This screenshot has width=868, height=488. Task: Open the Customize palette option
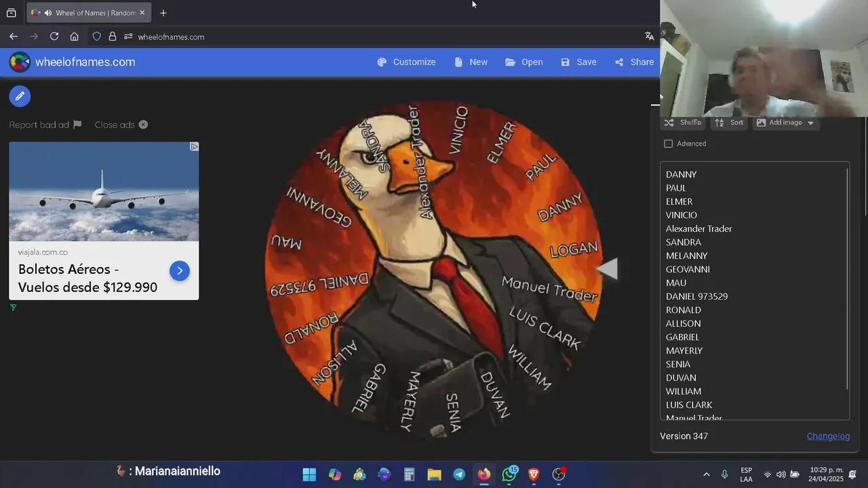pos(406,62)
